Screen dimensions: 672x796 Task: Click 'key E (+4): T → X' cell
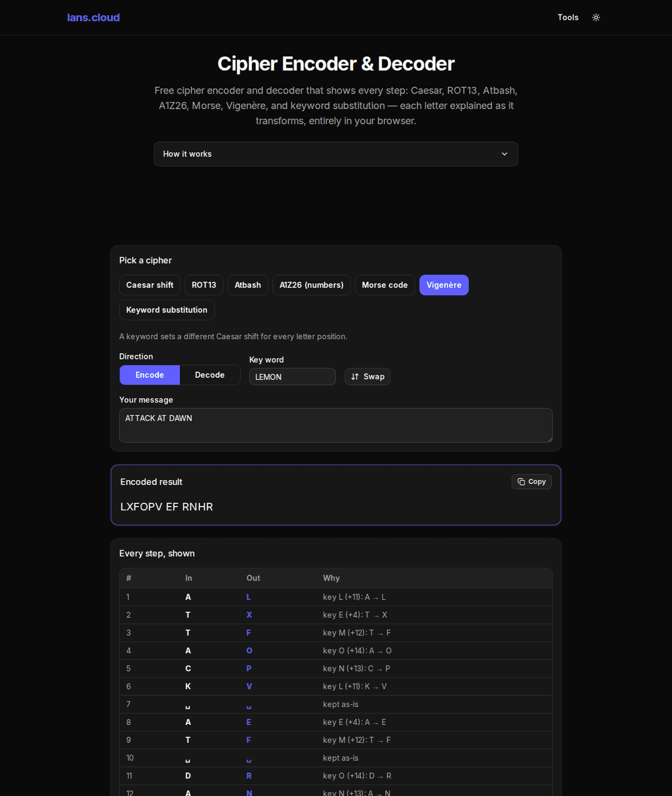tap(355, 615)
